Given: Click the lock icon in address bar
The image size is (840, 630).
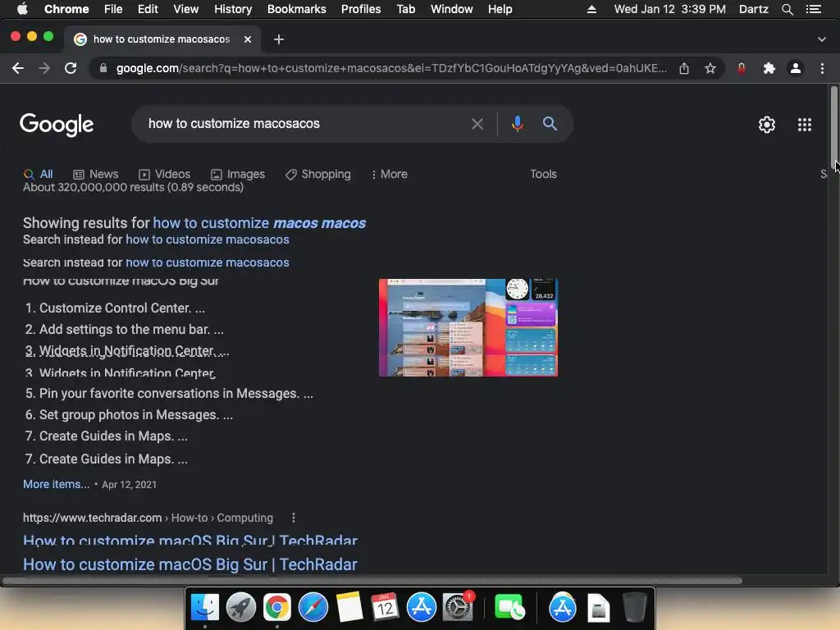Looking at the screenshot, I should (103, 69).
